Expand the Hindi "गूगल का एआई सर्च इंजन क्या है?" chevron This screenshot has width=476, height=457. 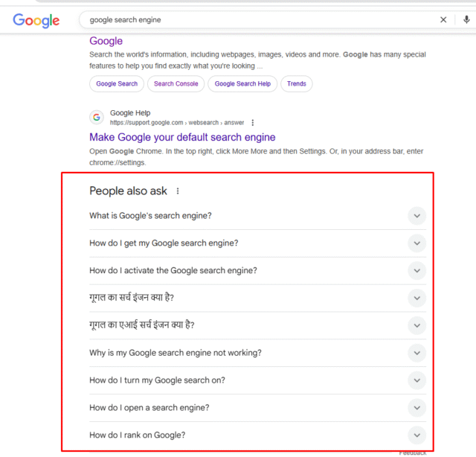pyautogui.click(x=416, y=325)
